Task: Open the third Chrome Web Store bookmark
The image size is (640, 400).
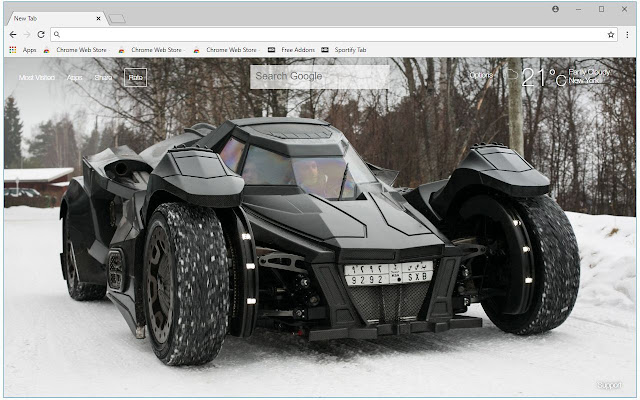Action: pos(226,50)
